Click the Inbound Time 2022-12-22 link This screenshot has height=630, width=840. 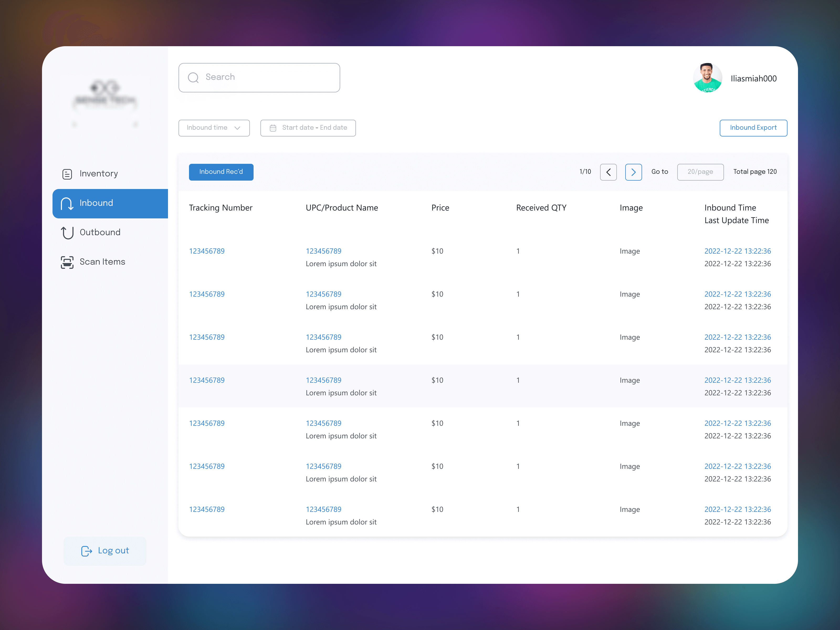pyautogui.click(x=738, y=250)
